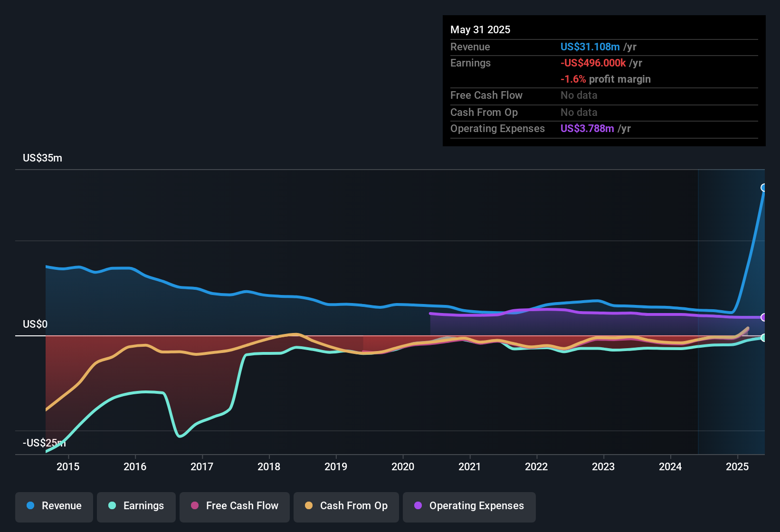
Task: Toggle the Free Cash Flow legend button
Action: (x=235, y=507)
